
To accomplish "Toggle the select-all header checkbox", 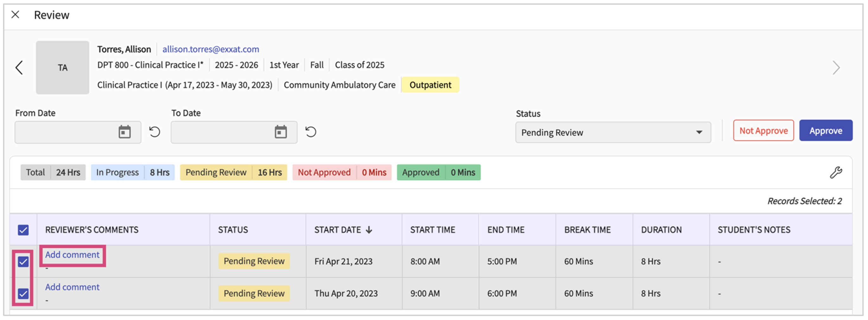I will (23, 230).
